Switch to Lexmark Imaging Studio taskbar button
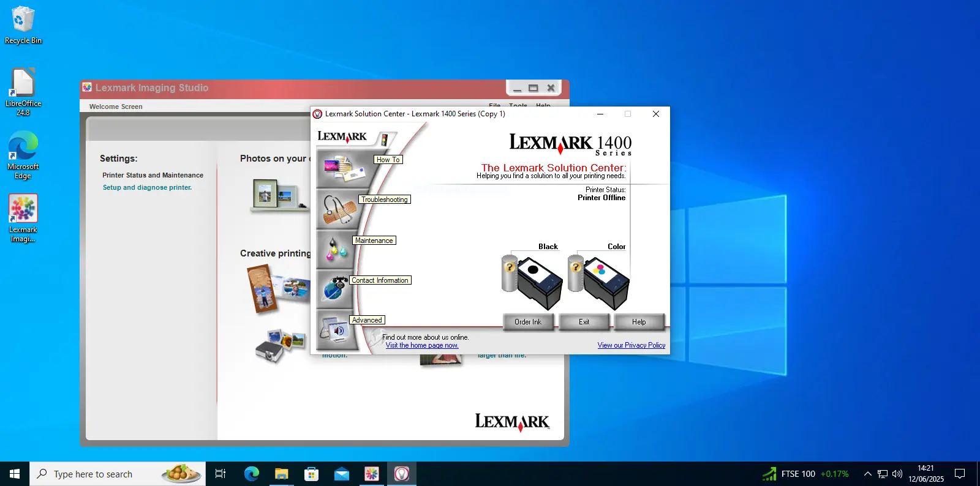Image resolution: width=980 pixels, height=486 pixels. point(372,474)
